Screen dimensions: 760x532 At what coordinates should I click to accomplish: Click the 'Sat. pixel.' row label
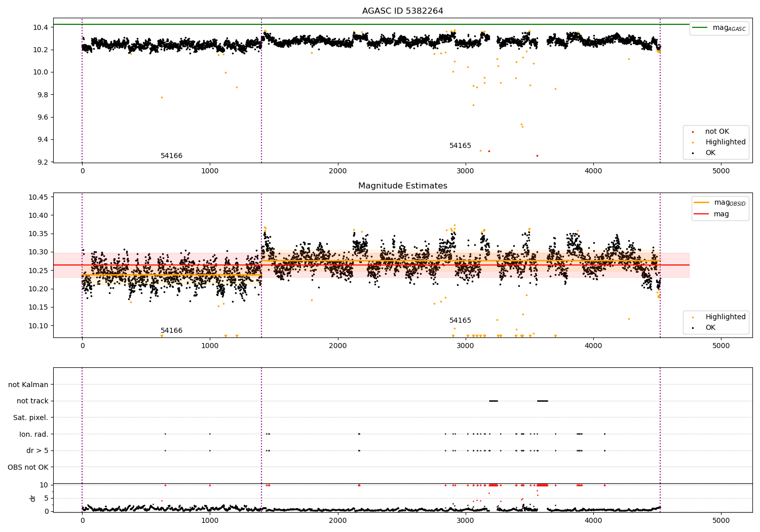31,418
